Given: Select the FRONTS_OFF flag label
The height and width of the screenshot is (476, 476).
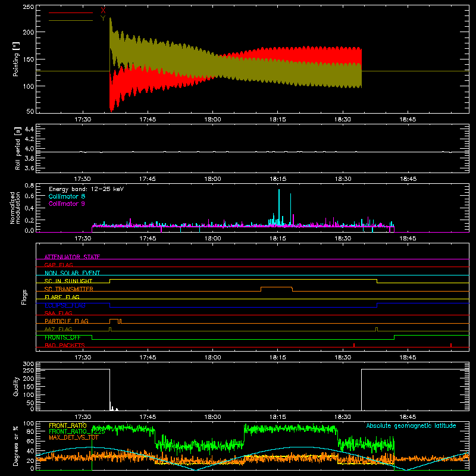Looking at the screenshot, I should [x=62, y=337].
